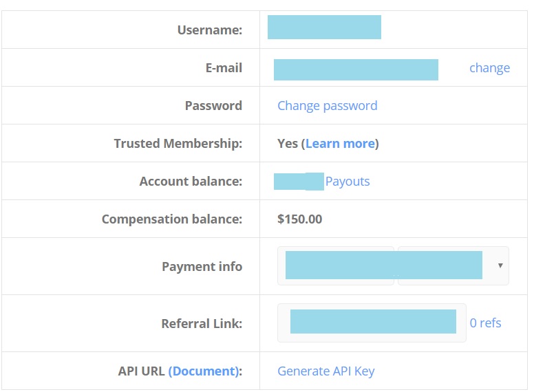The width and height of the screenshot is (534, 392).
Task: Click Generate API Key
Action: coord(326,371)
